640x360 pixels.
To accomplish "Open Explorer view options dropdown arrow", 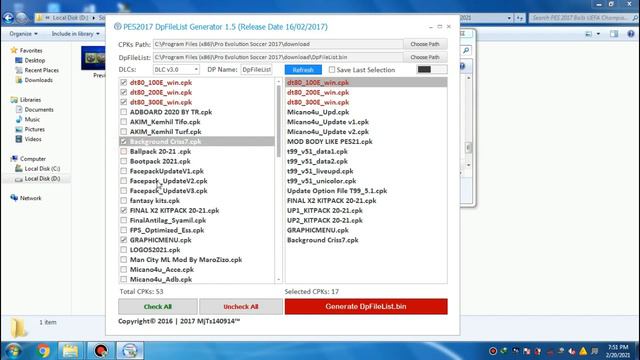I will click(598, 34).
